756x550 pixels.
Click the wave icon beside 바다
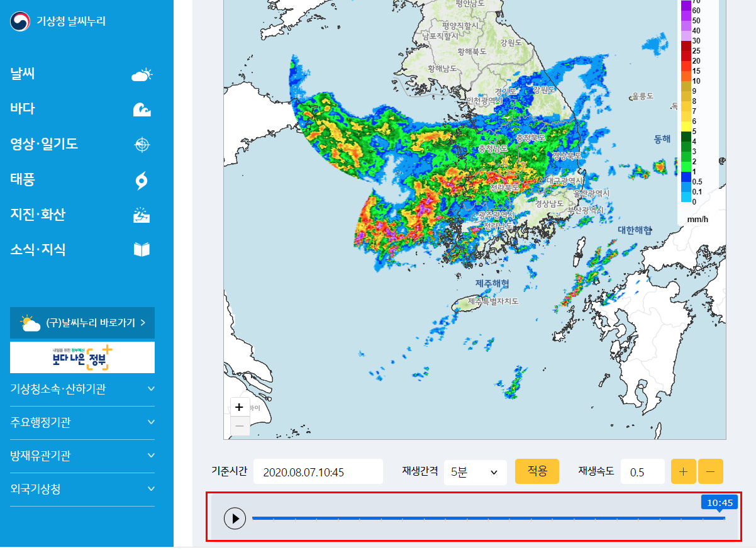click(142, 110)
